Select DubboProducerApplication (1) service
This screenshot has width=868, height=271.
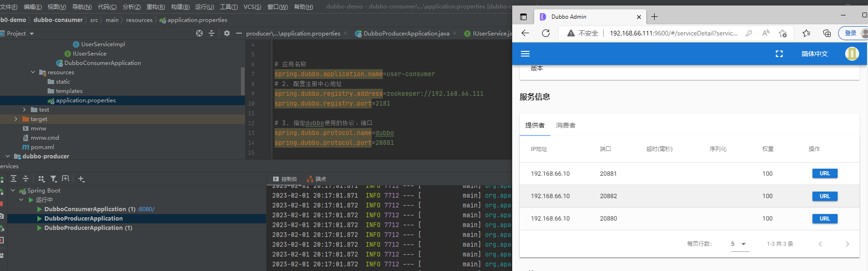tap(88, 228)
